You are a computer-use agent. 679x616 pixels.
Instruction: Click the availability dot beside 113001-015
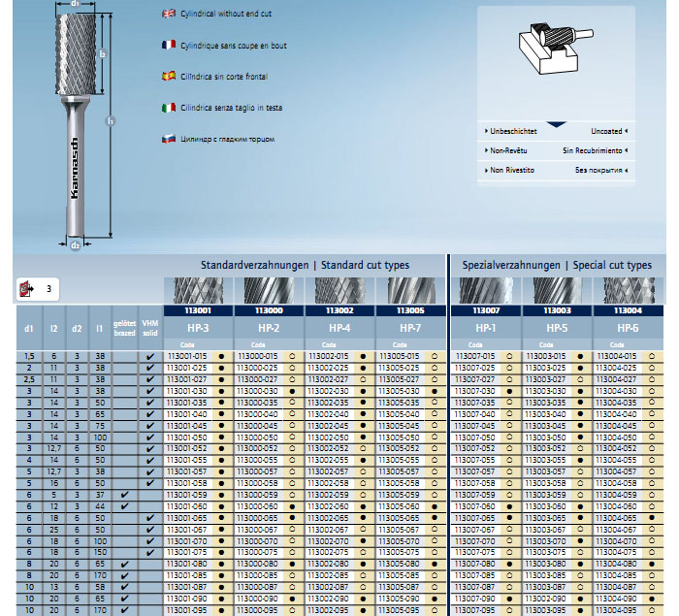point(222,356)
